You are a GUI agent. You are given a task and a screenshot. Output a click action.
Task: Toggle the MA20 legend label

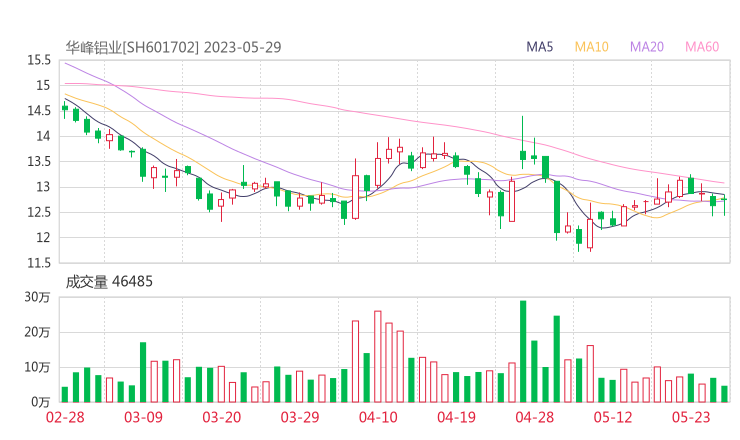pos(647,47)
